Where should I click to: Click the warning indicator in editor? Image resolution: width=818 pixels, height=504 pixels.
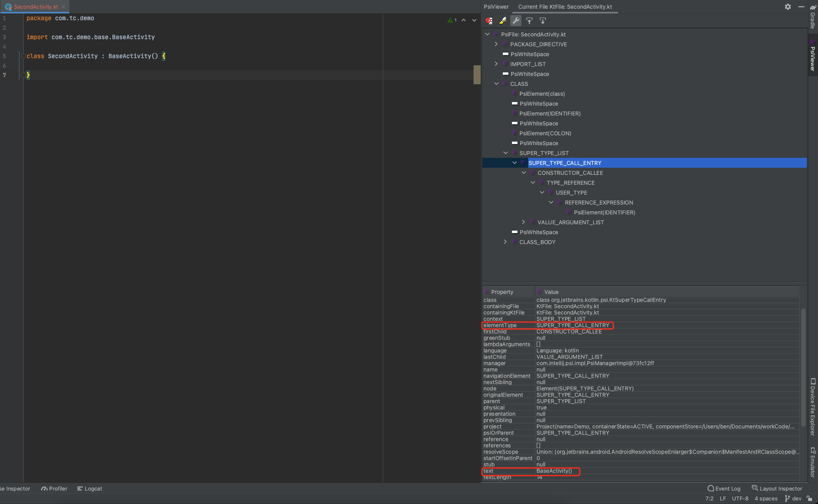coord(452,20)
